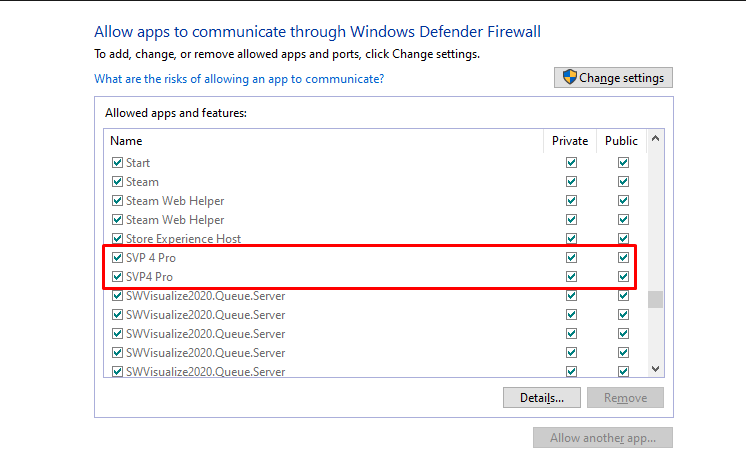Toggle the SVP 4 Pro name checkbox
The width and height of the screenshot is (746, 472).
[x=117, y=258]
